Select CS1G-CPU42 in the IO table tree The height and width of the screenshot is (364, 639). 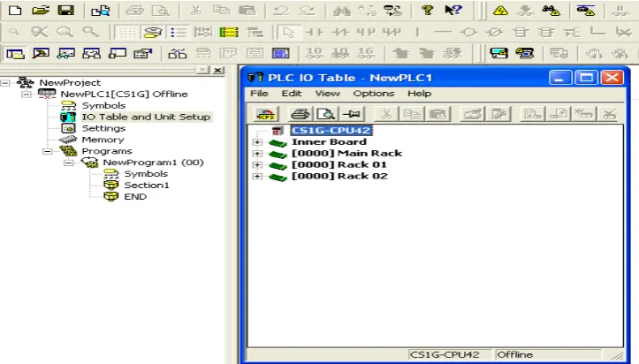[331, 131]
